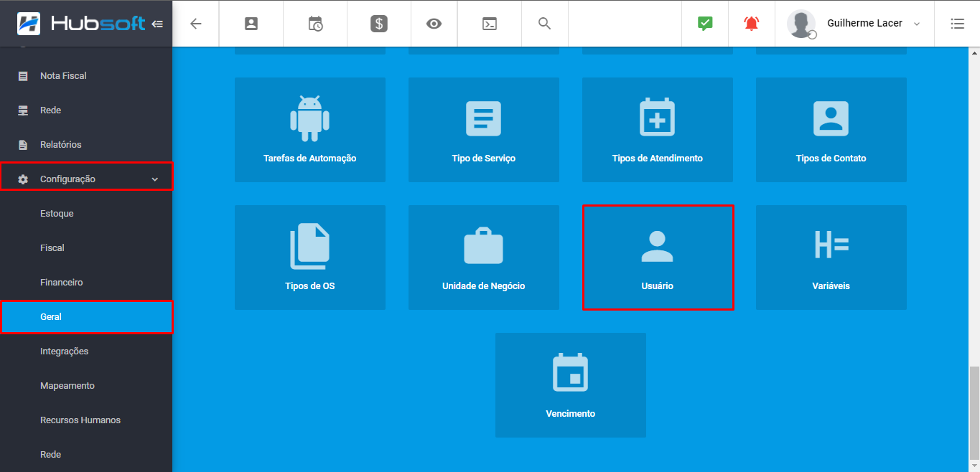Click the Android robot automation icon
The height and width of the screenshot is (472, 980).
310,118
